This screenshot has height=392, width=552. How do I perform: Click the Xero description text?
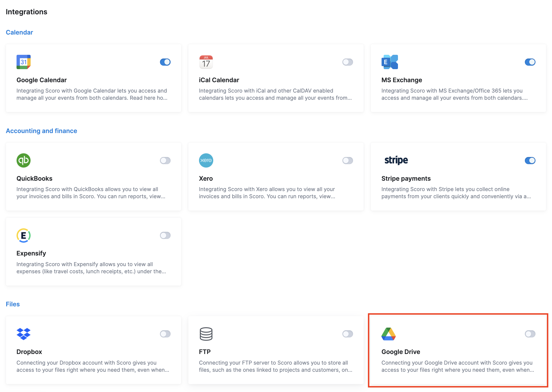pyautogui.click(x=267, y=193)
